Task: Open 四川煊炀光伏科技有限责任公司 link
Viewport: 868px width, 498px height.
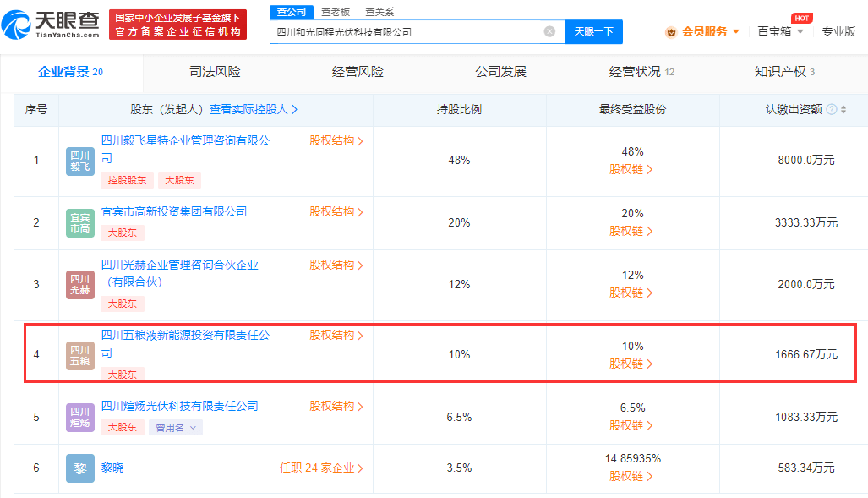Action: point(179,406)
